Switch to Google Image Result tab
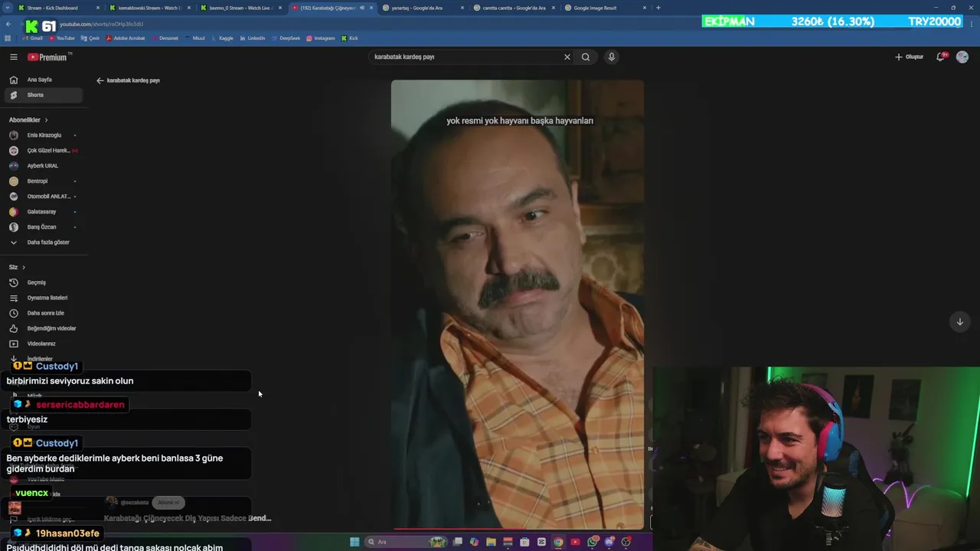Screen dimensions: 980x551 606,8
